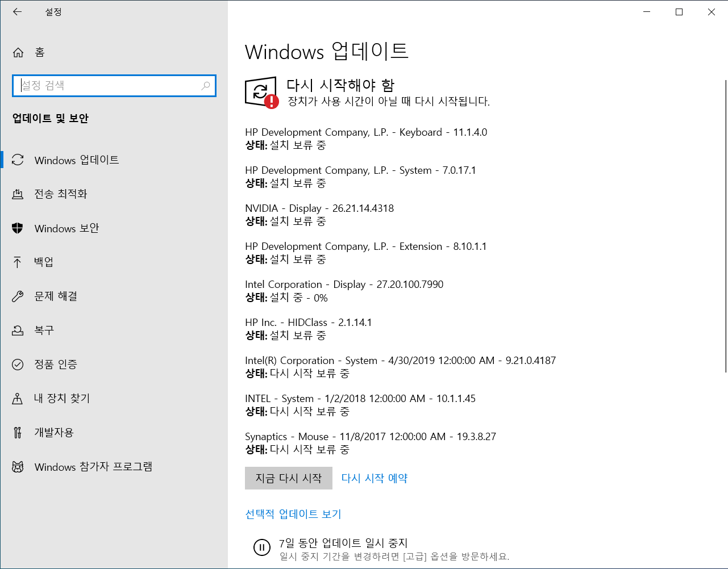Open the 정품 인증 page
Image resolution: width=728 pixels, height=569 pixels.
point(114,365)
